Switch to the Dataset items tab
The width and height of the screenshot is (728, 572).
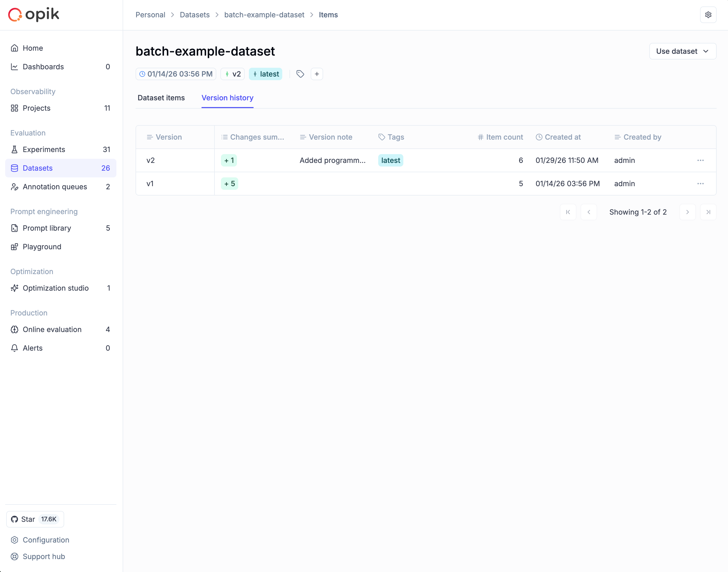[x=161, y=98]
